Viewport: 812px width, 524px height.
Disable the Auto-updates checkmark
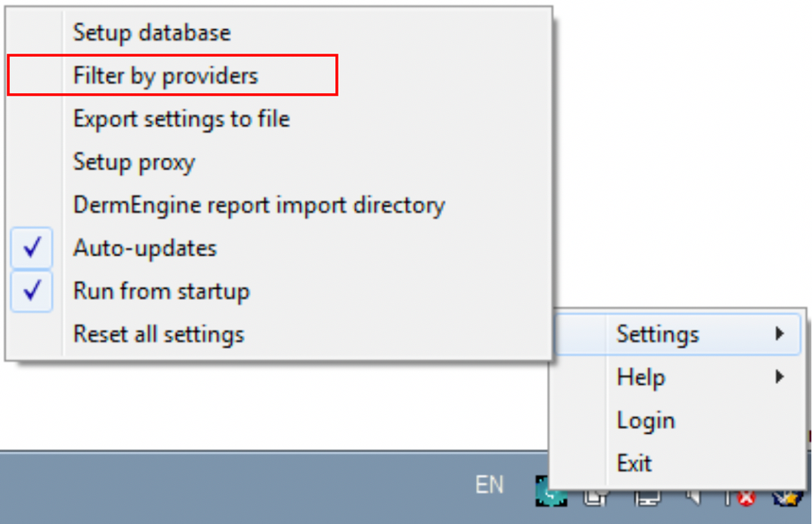[x=33, y=248]
